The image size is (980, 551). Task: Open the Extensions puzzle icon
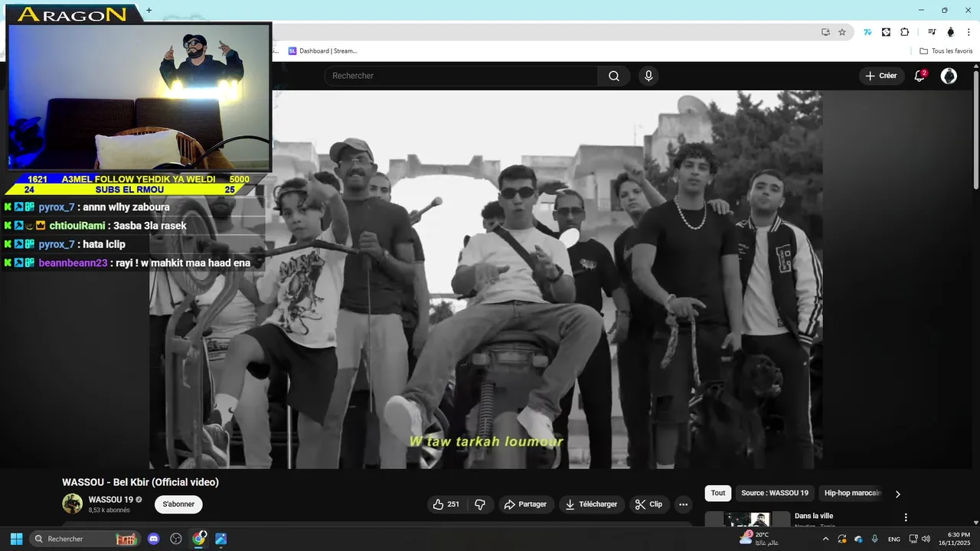tap(904, 32)
